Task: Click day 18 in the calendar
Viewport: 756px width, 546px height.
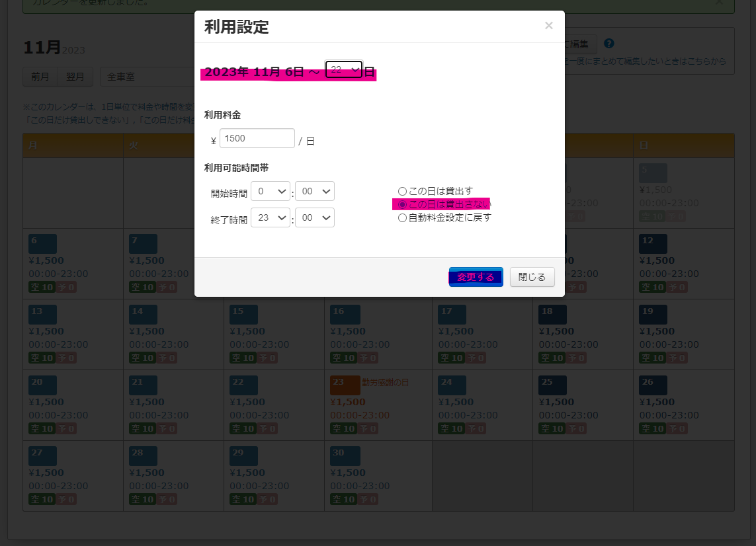Action: tap(552, 315)
